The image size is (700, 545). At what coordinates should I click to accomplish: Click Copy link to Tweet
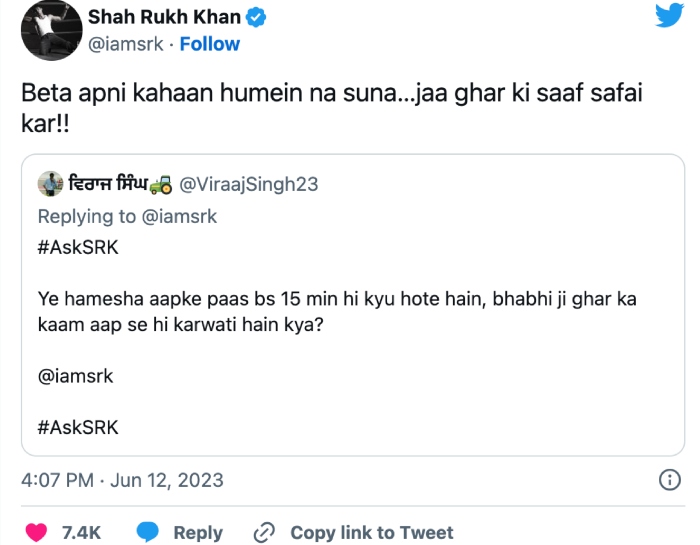click(371, 532)
